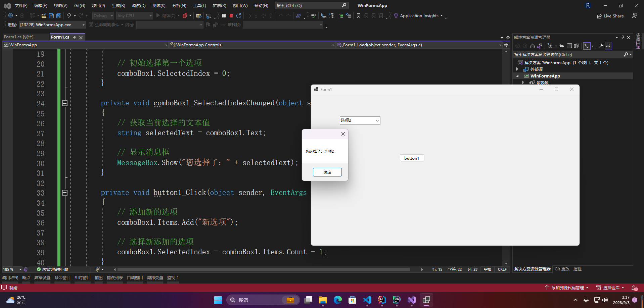Viewport: 644px width, 308px height.
Task: Open the Form1_Load member dropdown
Action: pos(419,45)
